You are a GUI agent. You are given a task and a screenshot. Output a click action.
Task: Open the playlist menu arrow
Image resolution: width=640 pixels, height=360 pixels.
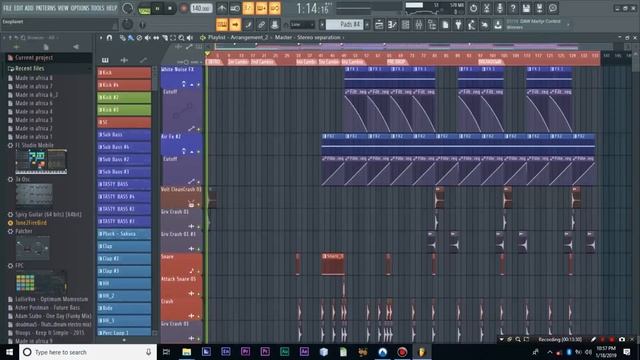click(101, 38)
